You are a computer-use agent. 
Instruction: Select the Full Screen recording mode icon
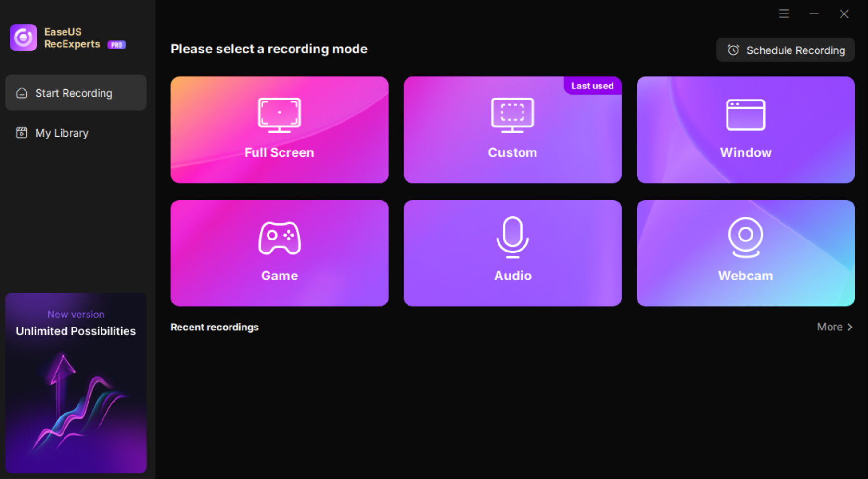279,114
